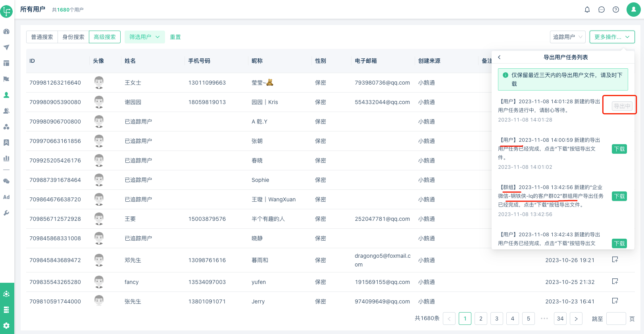
Task: Switch to the 身份搜索 tab
Action: 73,37
